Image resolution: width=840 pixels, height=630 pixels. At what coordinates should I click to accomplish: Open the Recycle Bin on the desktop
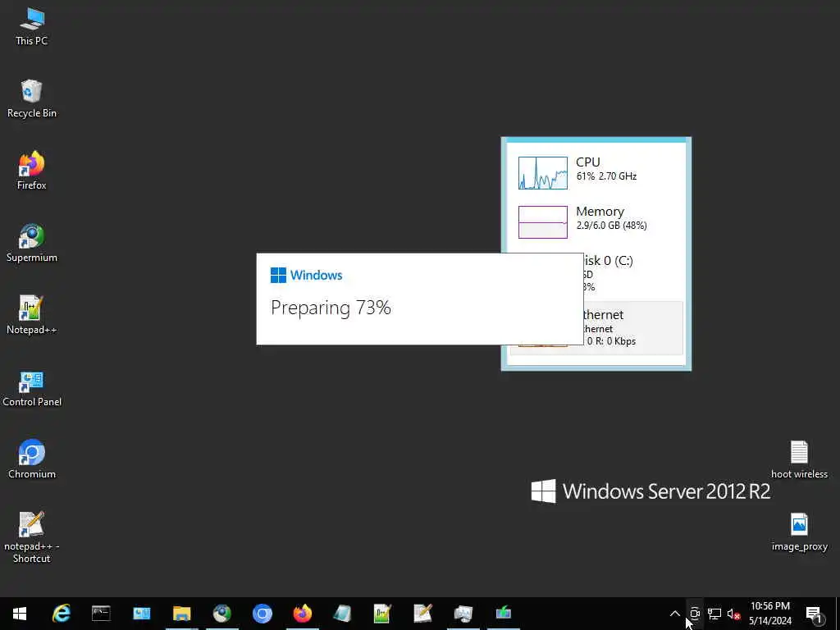32,98
